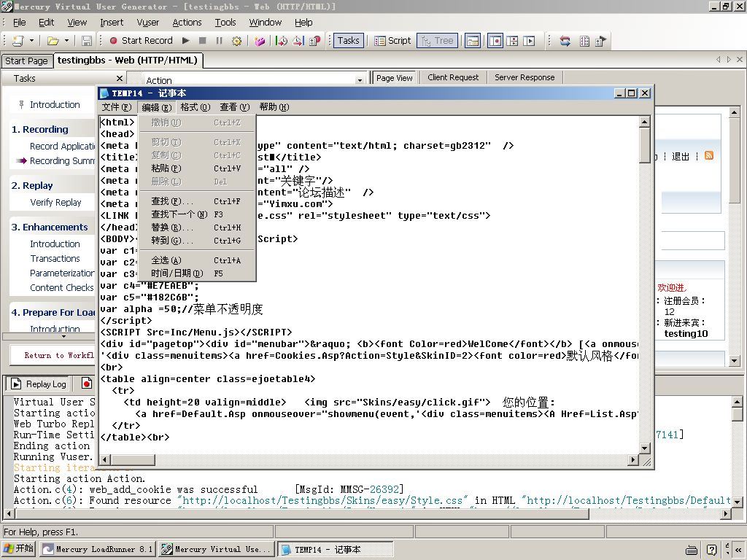Screen dimensions: 747x560
Task: Toggle the Tasks pane button
Action: tap(348, 41)
